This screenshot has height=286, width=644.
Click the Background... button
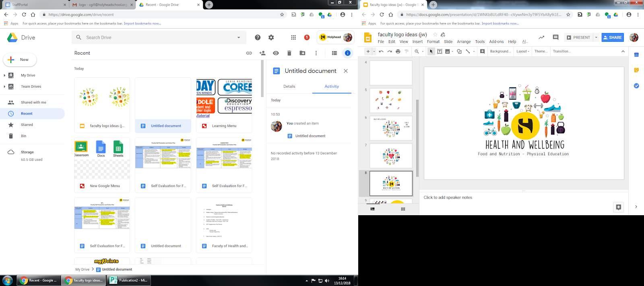click(500, 51)
